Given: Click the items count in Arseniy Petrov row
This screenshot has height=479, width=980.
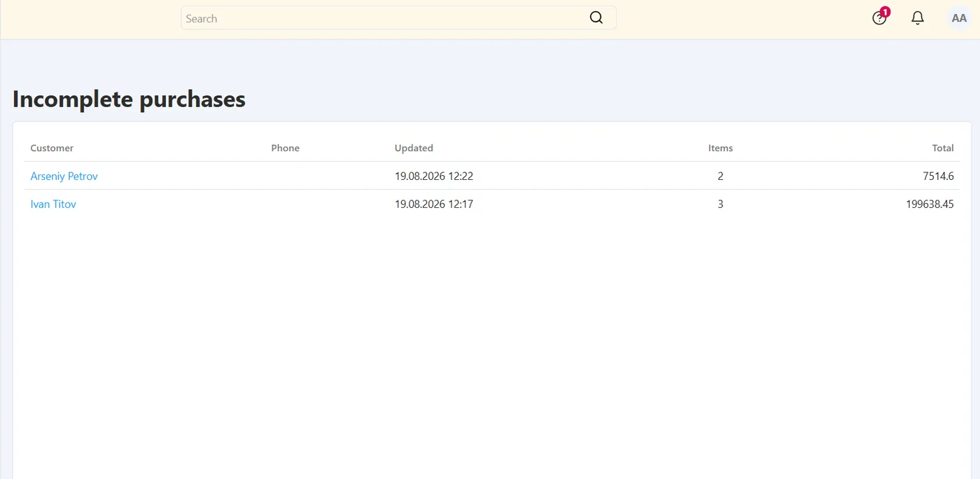Looking at the screenshot, I should point(720,176).
